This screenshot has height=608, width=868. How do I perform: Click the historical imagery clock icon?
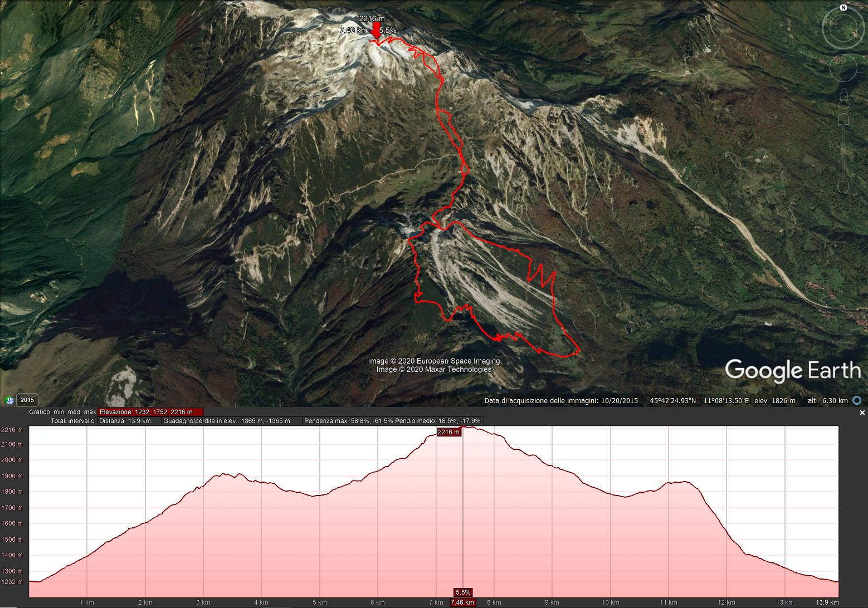point(9,400)
